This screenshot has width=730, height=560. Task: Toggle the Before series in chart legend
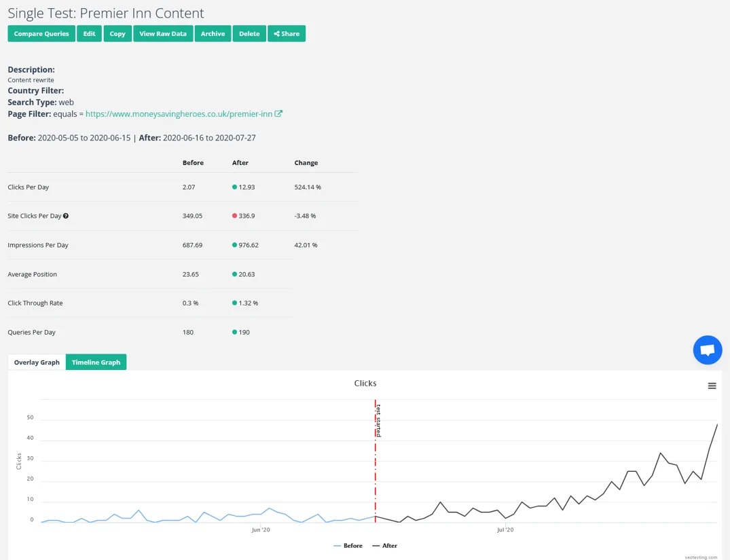[348, 546]
